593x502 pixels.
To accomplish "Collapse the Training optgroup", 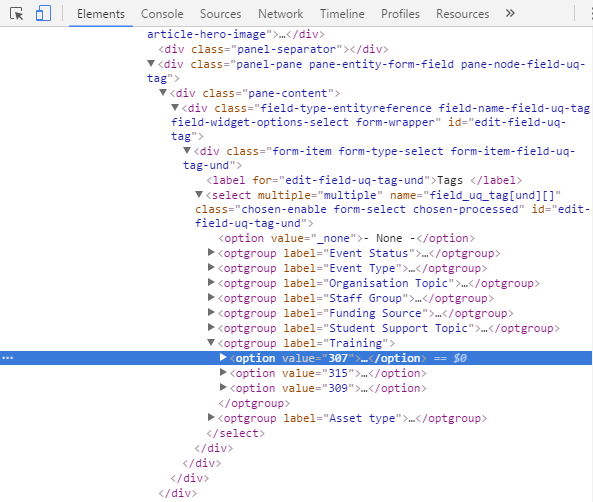I will point(211,342).
